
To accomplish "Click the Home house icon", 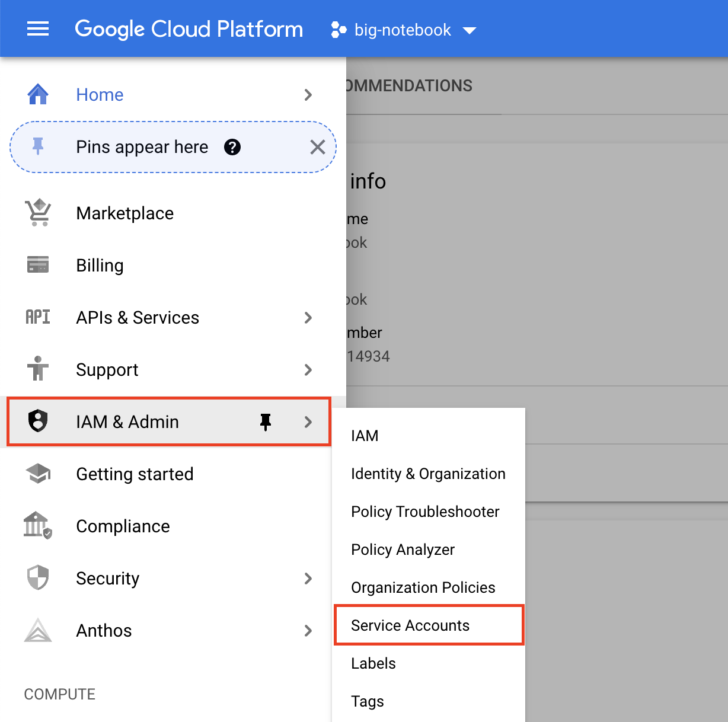I will tap(38, 94).
